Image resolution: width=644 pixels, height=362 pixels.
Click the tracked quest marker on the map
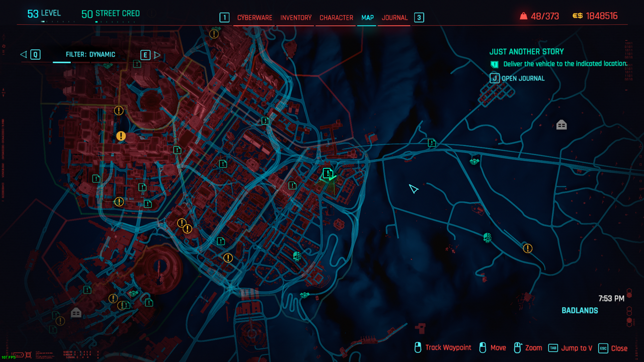click(328, 174)
